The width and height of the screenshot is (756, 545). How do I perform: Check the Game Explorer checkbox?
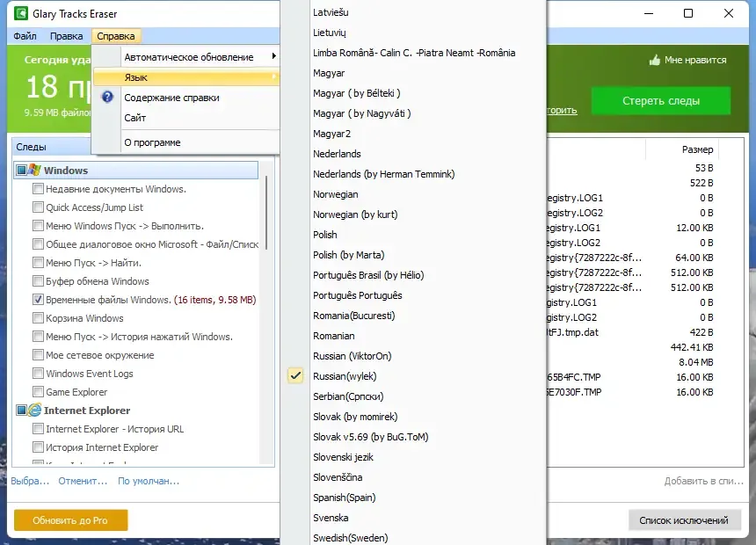(x=38, y=392)
